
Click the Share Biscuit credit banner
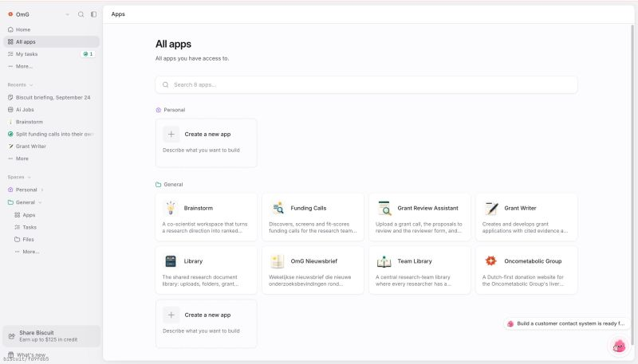point(51,336)
